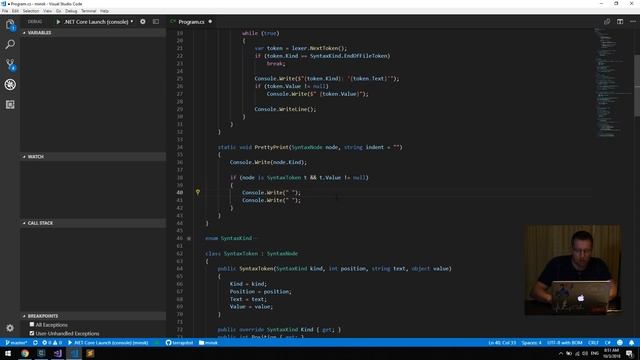Click Synchronize Changes icon in status bar

(36, 342)
